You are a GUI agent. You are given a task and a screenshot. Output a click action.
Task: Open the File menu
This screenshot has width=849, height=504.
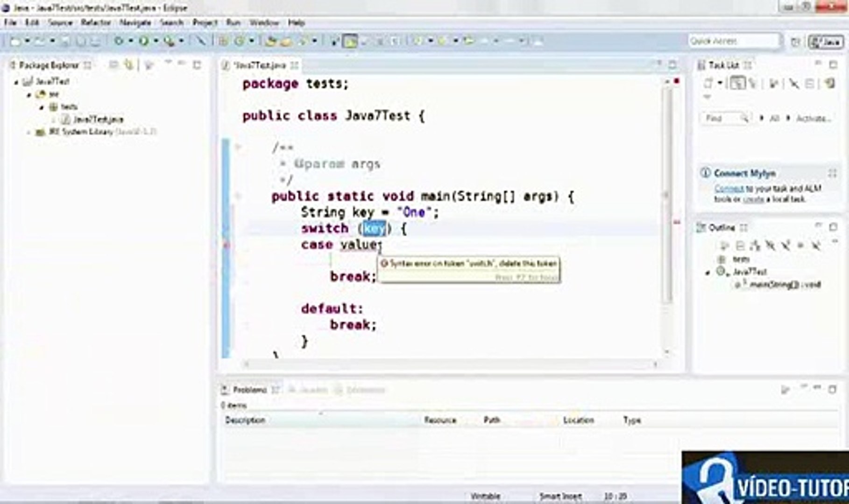pos(10,22)
